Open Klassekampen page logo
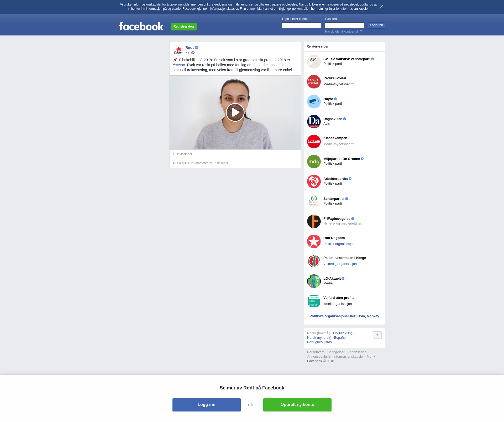 pyautogui.click(x=314, y=142)
